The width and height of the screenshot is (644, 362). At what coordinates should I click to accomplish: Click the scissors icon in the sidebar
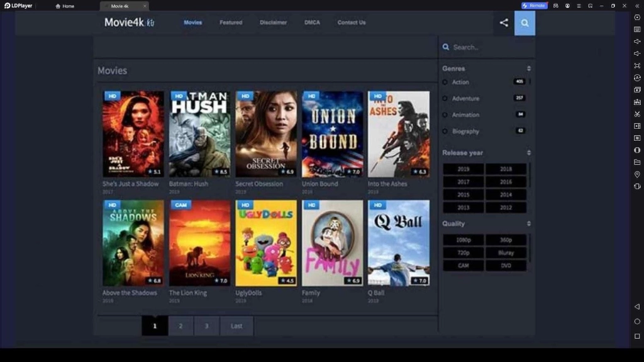(x=637, y=113)
